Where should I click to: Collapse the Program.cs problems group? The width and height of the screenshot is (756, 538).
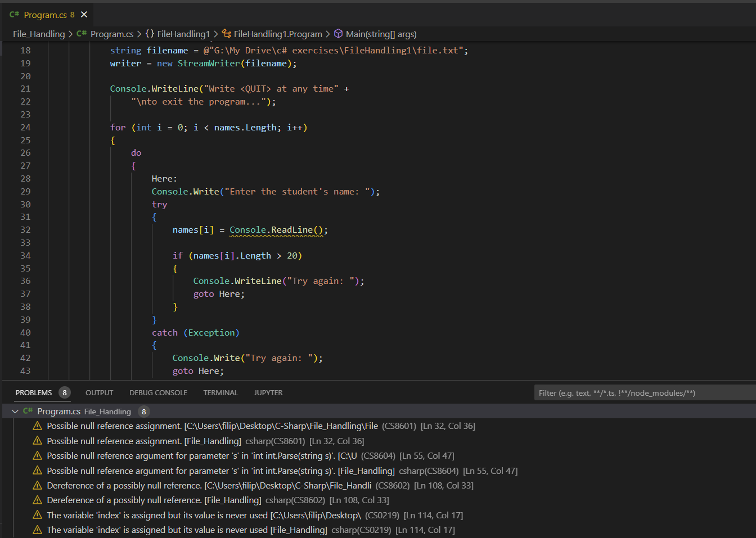click(15, 412)
